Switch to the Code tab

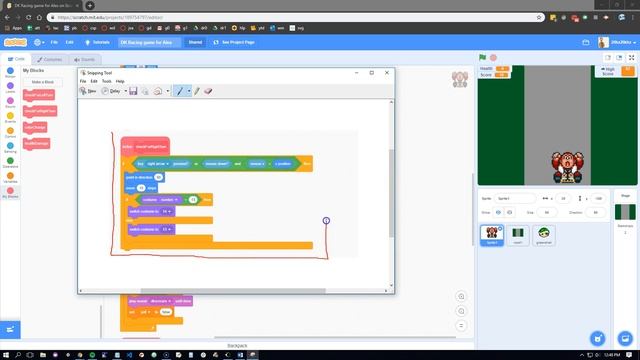(17, 59)
